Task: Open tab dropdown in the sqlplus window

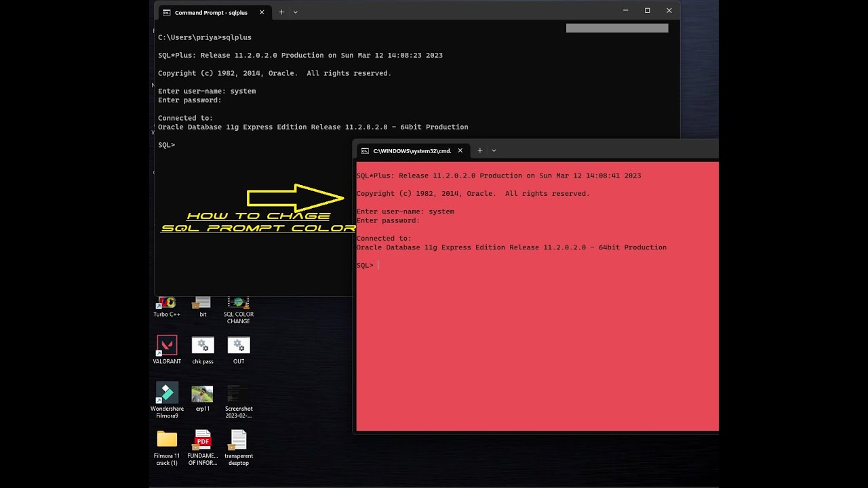Action: (x=296, y=12)
